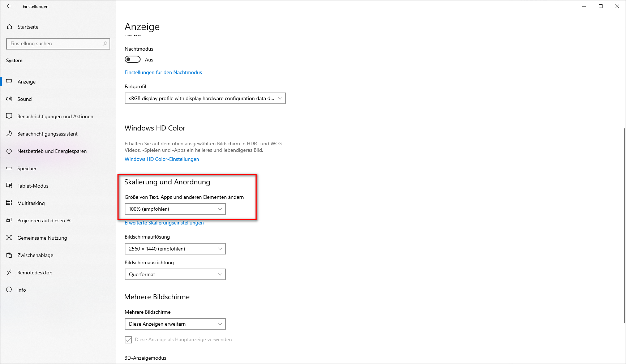Click the '3D-Anzeigemodus' label
626x364 pixels.
tap(145, 358)
